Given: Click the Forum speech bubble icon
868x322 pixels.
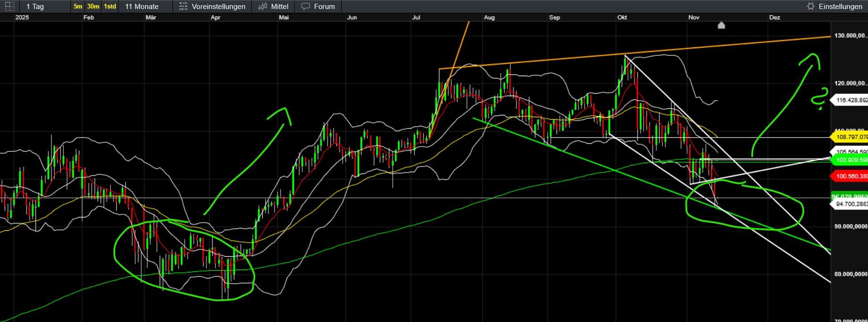Looking at the screenshot, I should click(x=306, y=7).
